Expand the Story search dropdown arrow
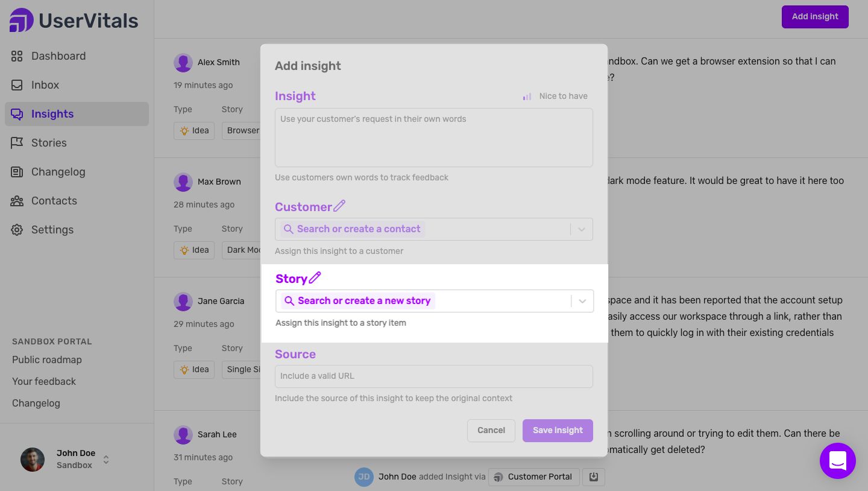Viewport: 868px width, 491px height. tap(582, 301)
